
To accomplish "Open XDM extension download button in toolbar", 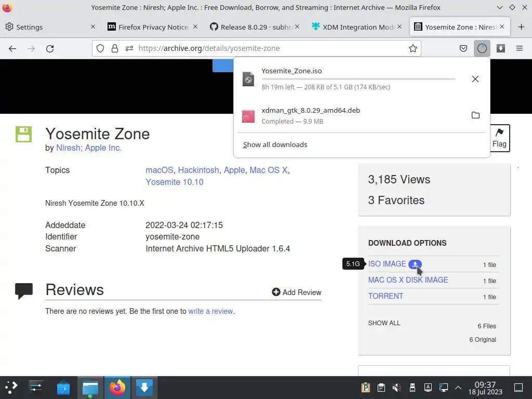I will (x=501, y=48).
